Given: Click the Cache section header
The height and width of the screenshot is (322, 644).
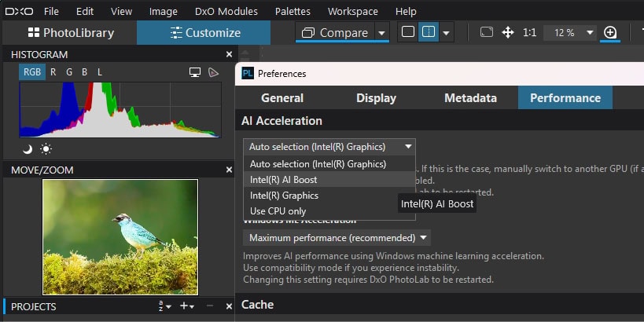Looking at the screenshot, I should tap(257, 305).
